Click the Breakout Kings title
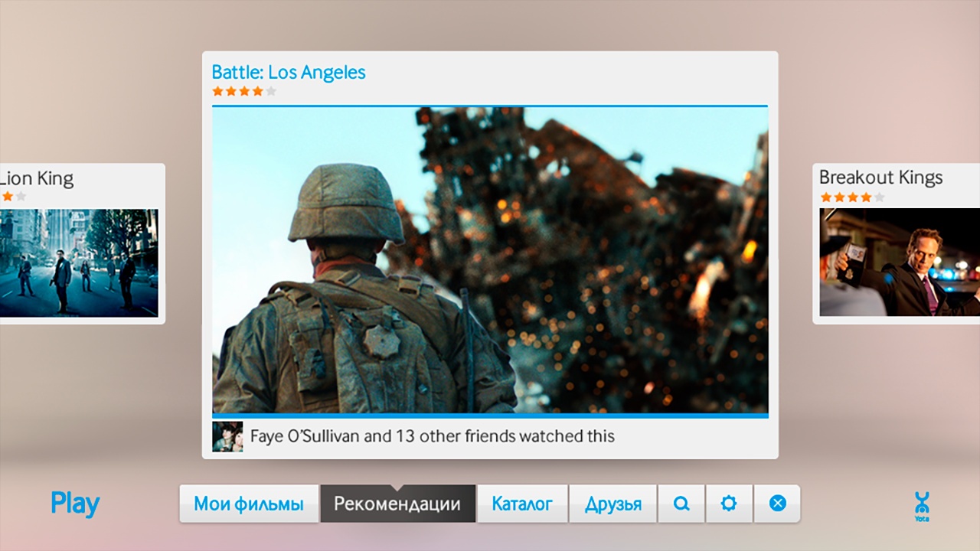The height and width of the screenshot is (551, 980). (x=880, y=178)
